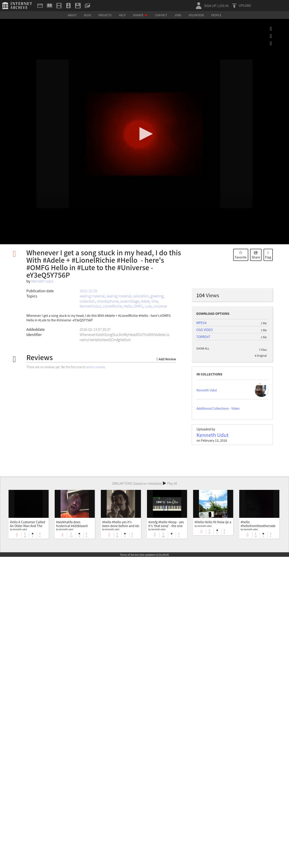The image size is (289, 868).
Task: Download the TORRENT file
Action: 203,337
